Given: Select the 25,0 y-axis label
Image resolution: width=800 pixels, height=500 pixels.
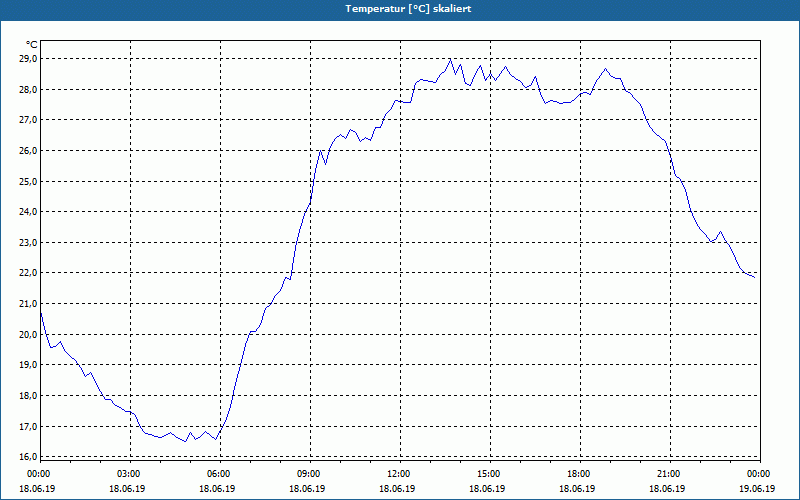Looking at the screenshot, I should 29,181.
